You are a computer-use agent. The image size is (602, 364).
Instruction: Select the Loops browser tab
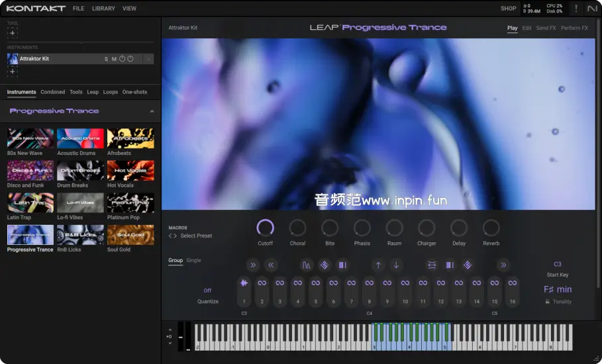click(x=111, y=92)
